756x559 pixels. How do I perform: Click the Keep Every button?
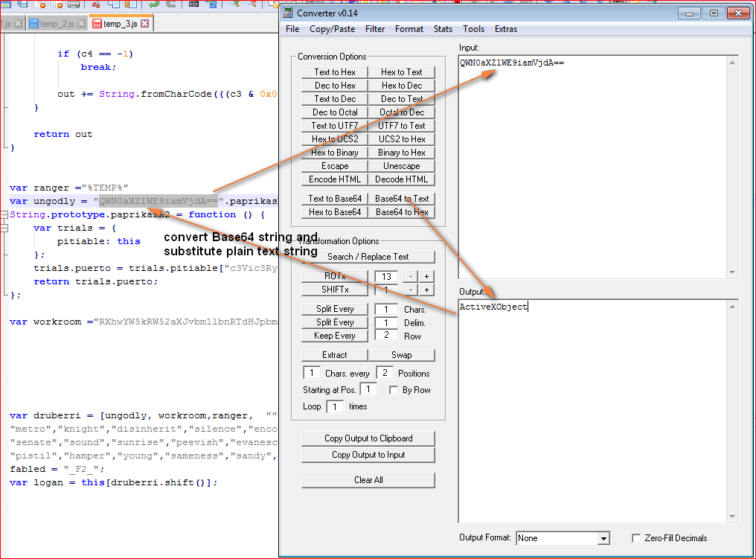(335, 336)
